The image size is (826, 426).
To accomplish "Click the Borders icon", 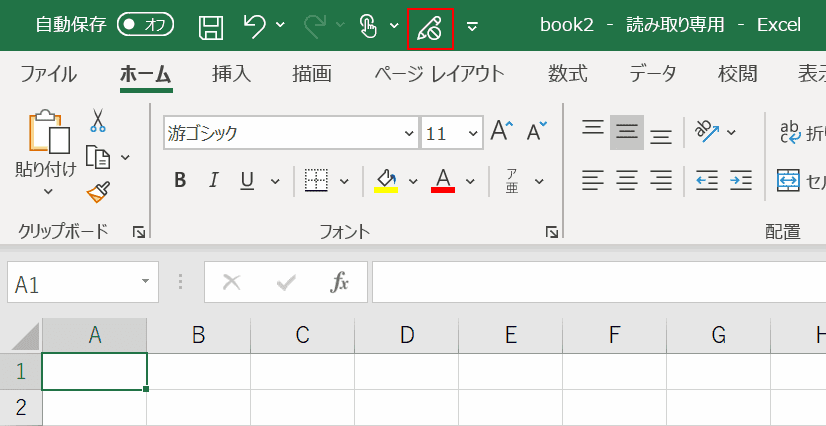I will tap(317, 181).
